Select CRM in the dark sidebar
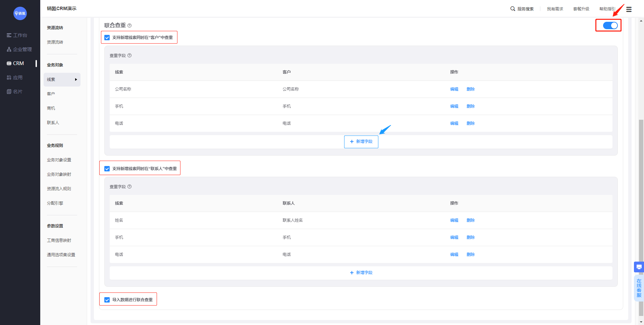The image size is (644, 325). [x=15, y=63]
